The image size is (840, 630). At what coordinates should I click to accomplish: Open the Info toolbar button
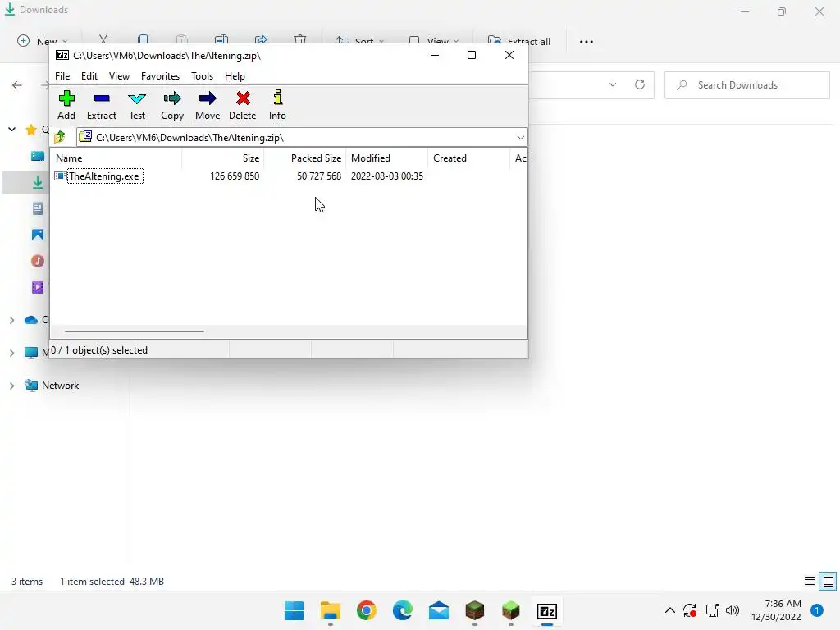[x=277, y=105]
